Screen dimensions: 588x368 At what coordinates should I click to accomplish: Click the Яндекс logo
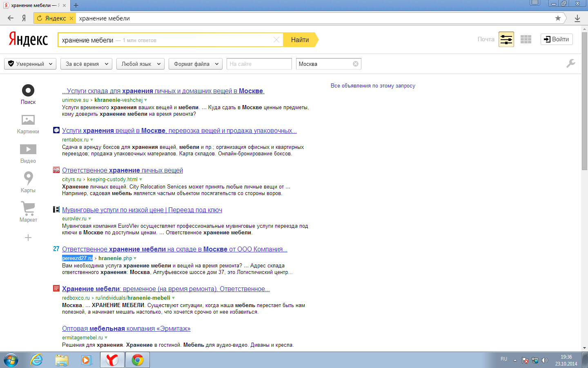pyautogui.click(x=28, y=40)
